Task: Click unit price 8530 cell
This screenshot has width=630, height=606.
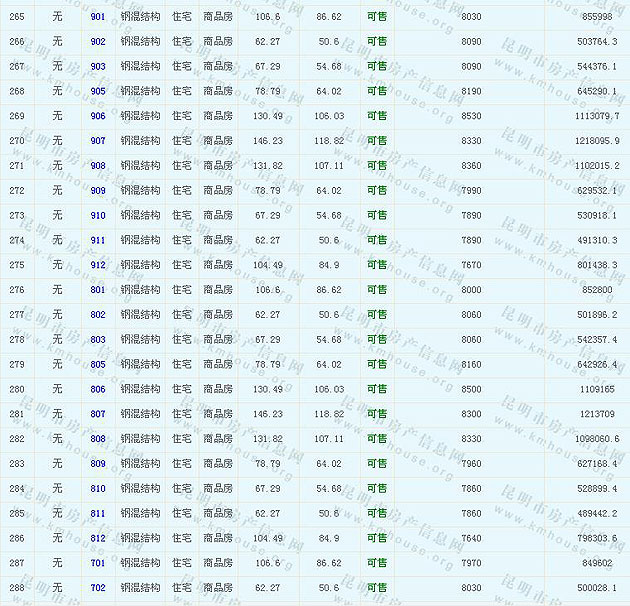Action: pos(471,116)
